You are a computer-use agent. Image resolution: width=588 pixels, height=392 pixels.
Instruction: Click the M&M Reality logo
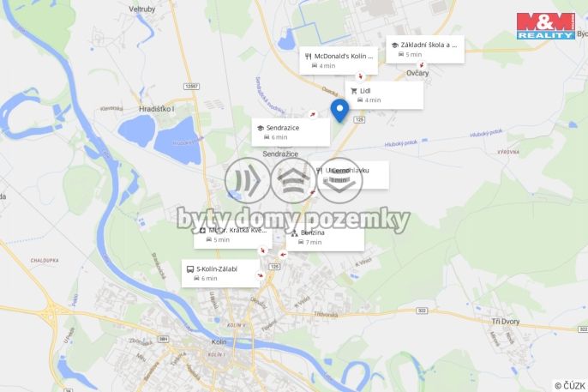pos(546,26)
